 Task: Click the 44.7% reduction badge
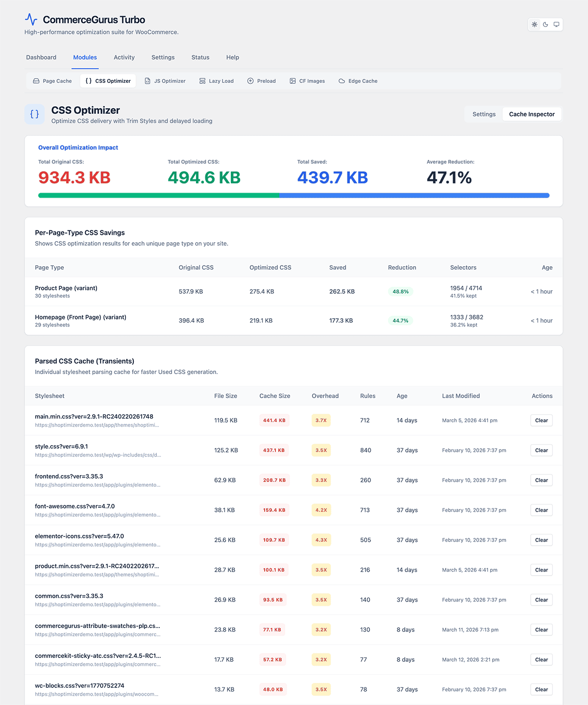coord(401,321)
